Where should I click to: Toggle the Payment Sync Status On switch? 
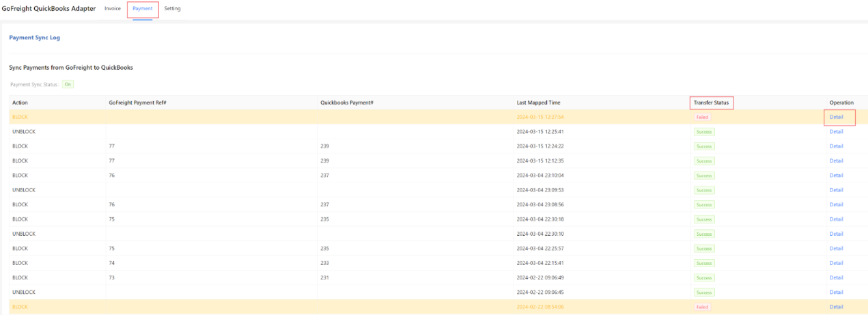[68, 84]
